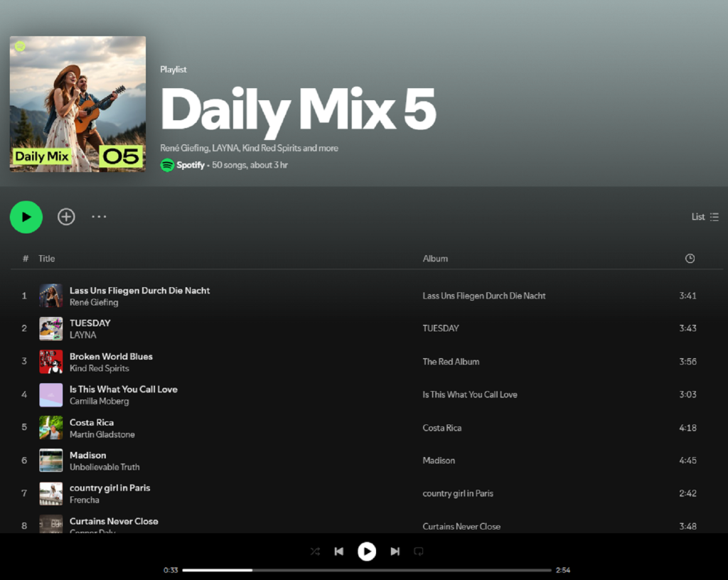Click the 2:54 total time label
The image size is (728, 580).
[x=563, y=570]
